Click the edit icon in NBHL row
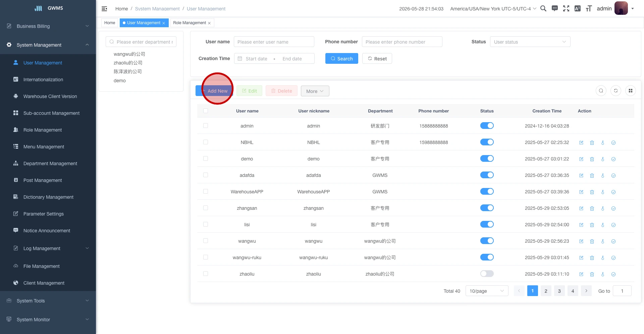The image size is (644, 334). pyautogui.click(x=581, y=143)
